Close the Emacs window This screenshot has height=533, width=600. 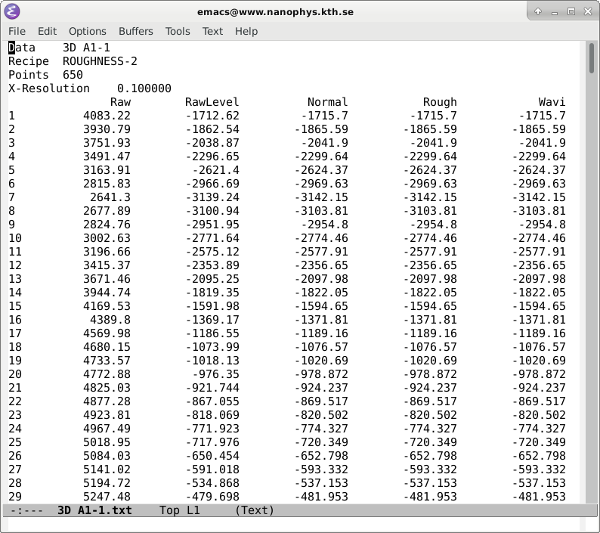(x=588, y=11)
